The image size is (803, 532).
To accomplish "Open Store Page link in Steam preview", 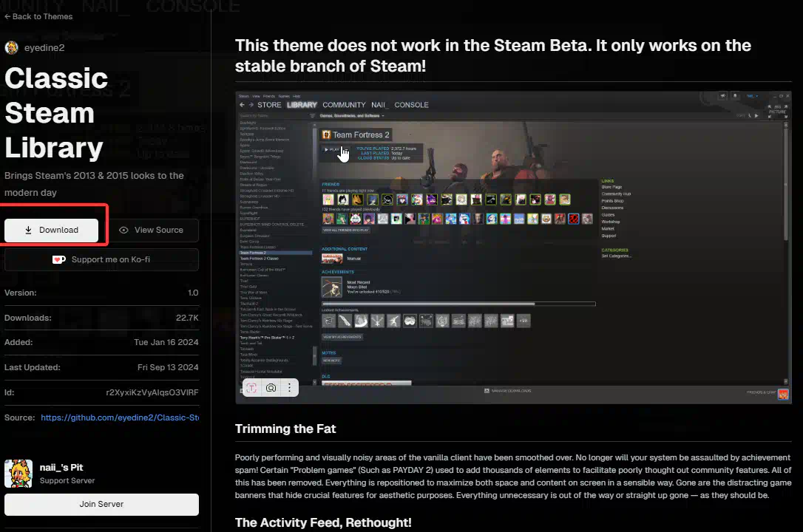I will [x=611, y=187].
